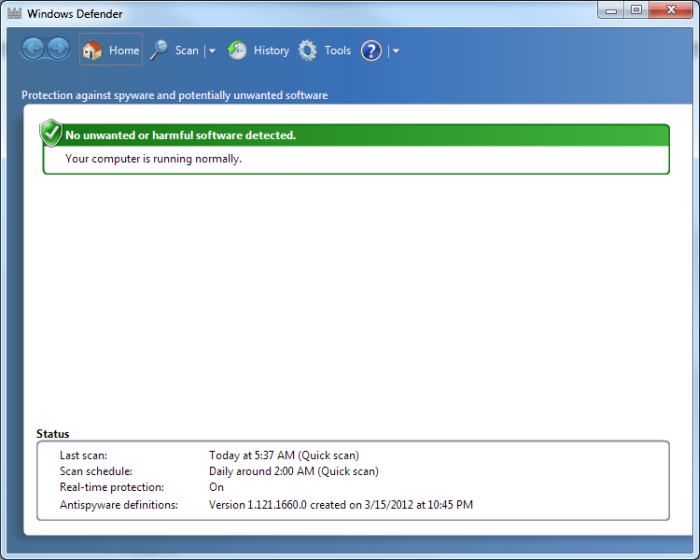
Task: Click the Back navigation arrow
Action: tap(33, 49)
